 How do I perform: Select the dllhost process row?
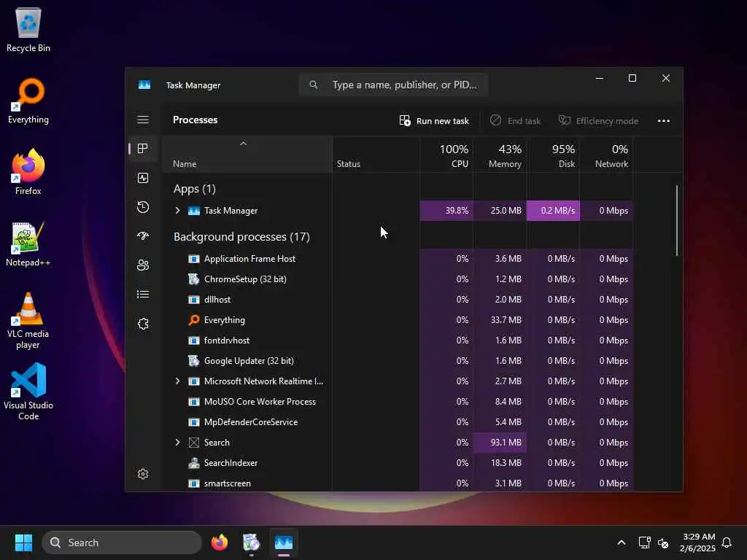pyautogui.click(x=398, y=300)
